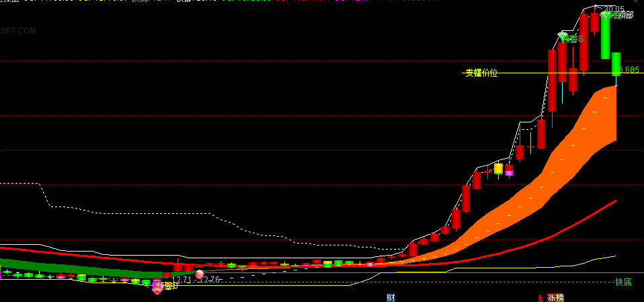Click the red S marker at bottom
644x302 pixels.
tap(540, 298)
